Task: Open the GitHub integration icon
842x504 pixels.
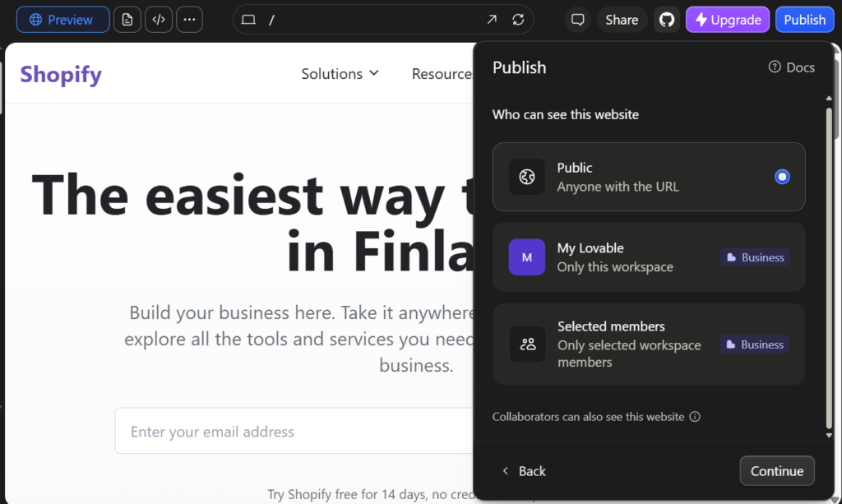Action: 667,20
